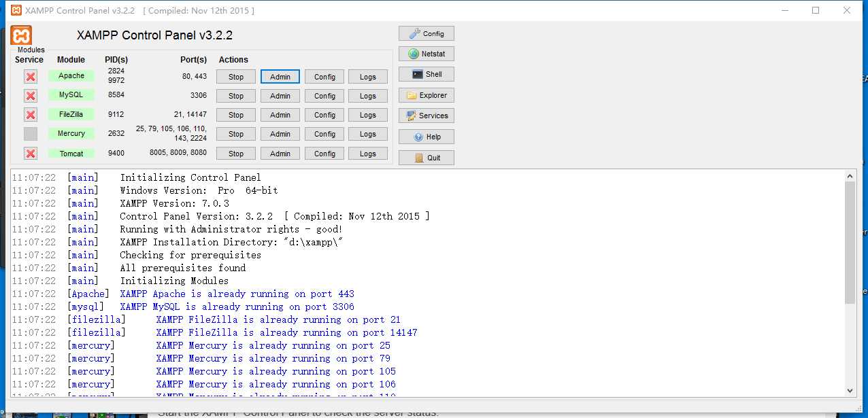
Task: Open FileZilla Config menu
Action: tap(324, 115)
